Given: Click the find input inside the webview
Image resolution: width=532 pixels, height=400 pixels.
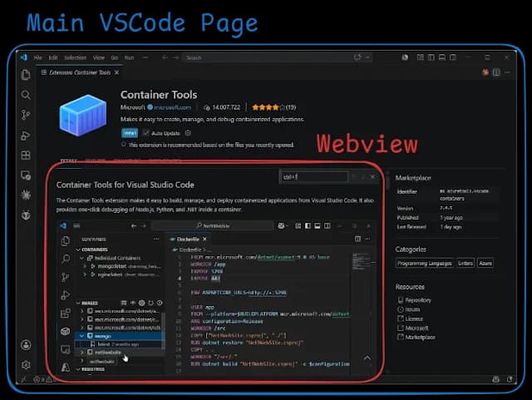Looking at the screenshot, I should 314,177.
